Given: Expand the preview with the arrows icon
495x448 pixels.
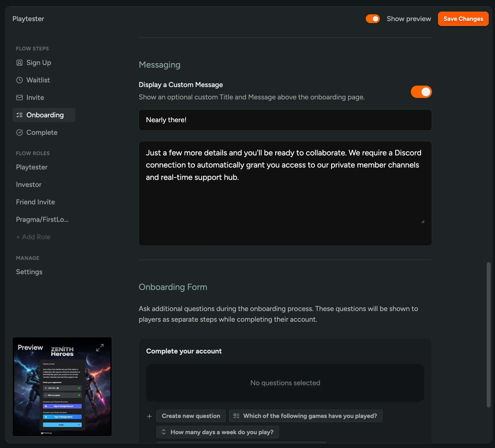Looking at the screenshot, I should tap(100, 348).
